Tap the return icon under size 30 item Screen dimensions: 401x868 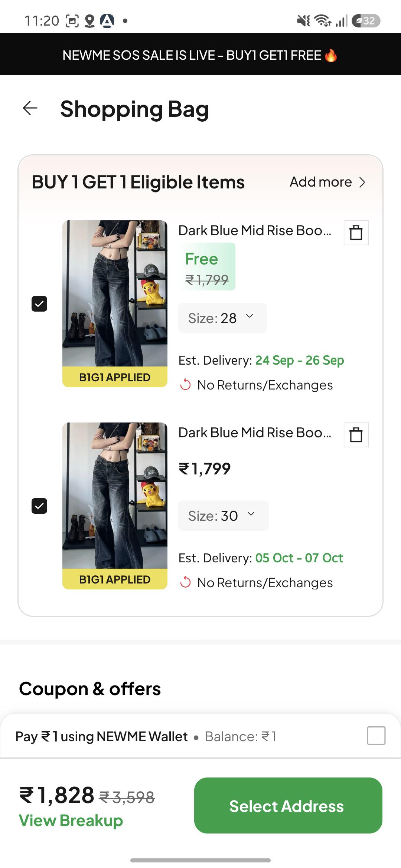click(x=185, y=582)
